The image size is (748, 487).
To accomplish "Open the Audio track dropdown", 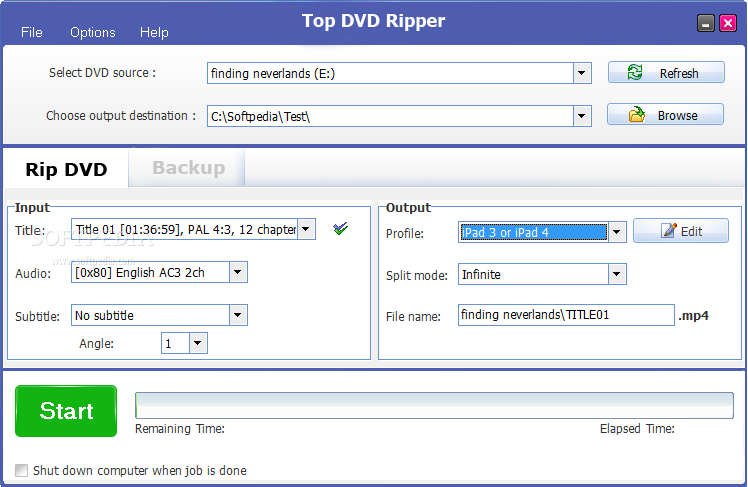I will (238, 272).
